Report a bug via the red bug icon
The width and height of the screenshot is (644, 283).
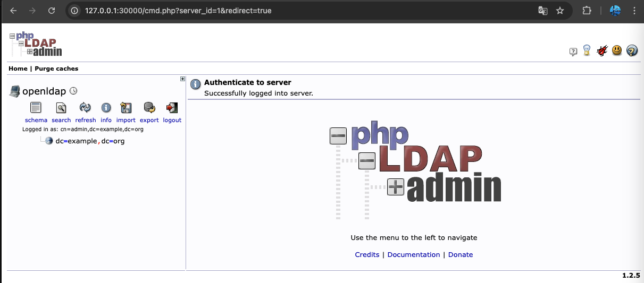602,50
